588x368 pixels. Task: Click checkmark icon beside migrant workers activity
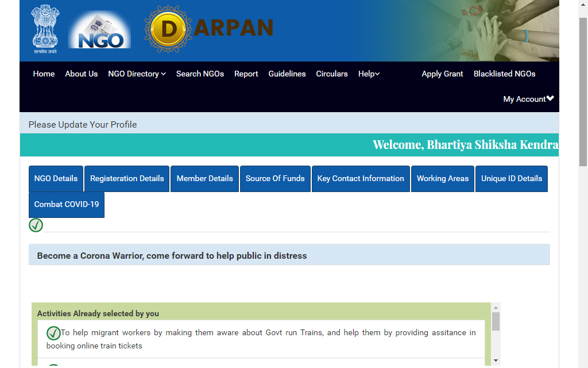point(53,333)
